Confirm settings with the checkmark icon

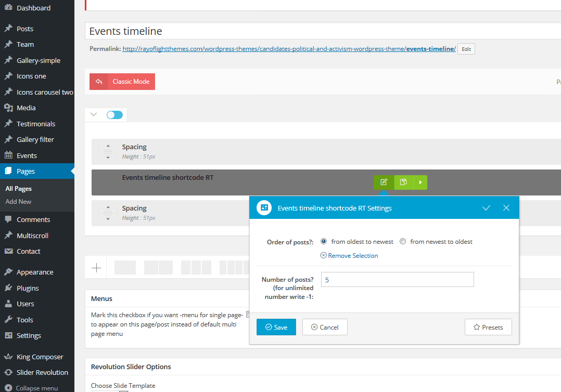coord(486,208)
